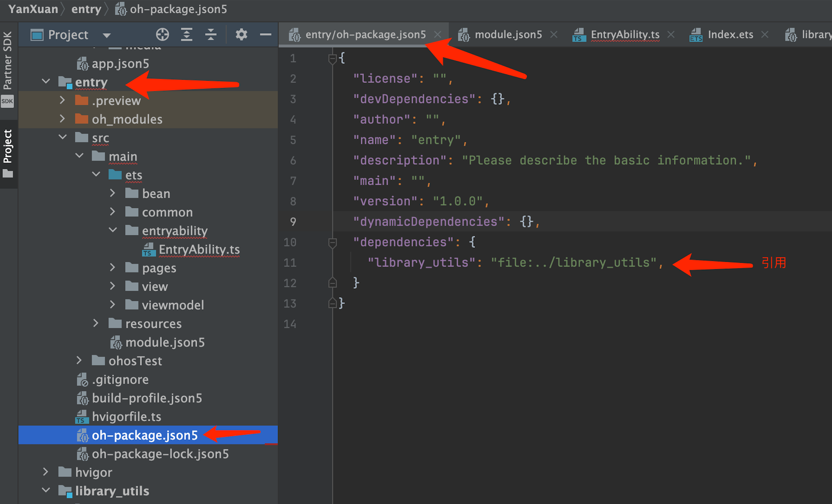The width and height of the screenshot is (832, 504).
Task: Select the entry/oh-package.json5 editor tab
Action: pos(365,35)
